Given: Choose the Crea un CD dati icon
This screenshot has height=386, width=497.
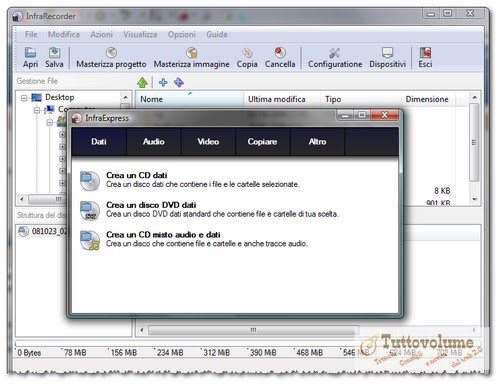Looking at the screenshot, I should coord(90,180).
